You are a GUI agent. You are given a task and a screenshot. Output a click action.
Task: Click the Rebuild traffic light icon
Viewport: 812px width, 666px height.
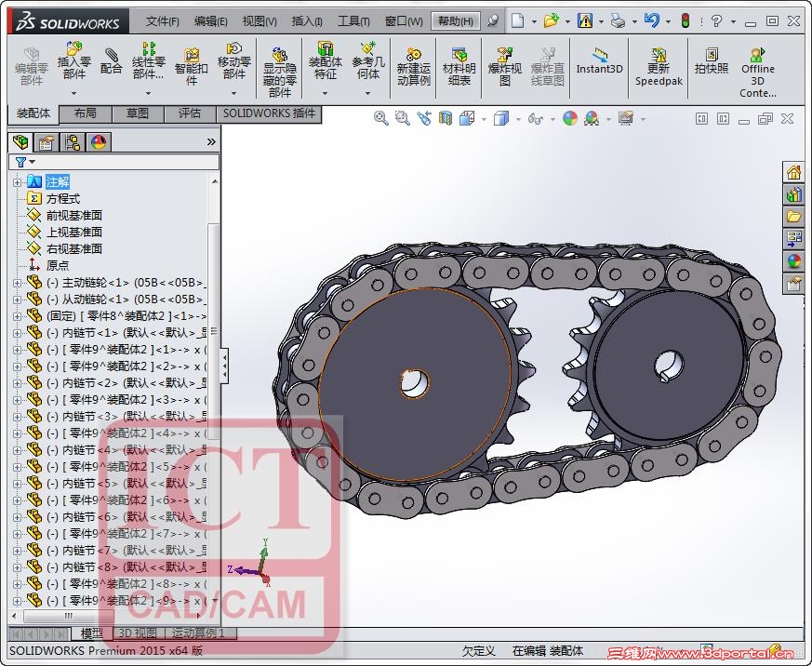686,20
